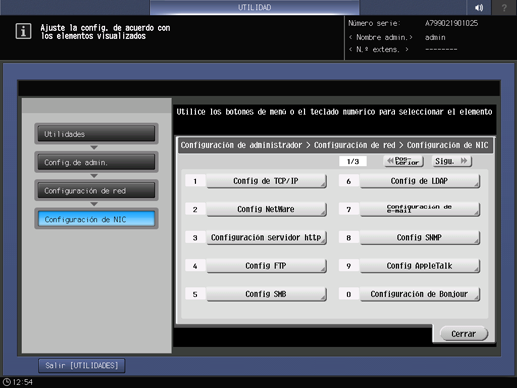Open Config AppleTalk settings

tap(420, 266)
